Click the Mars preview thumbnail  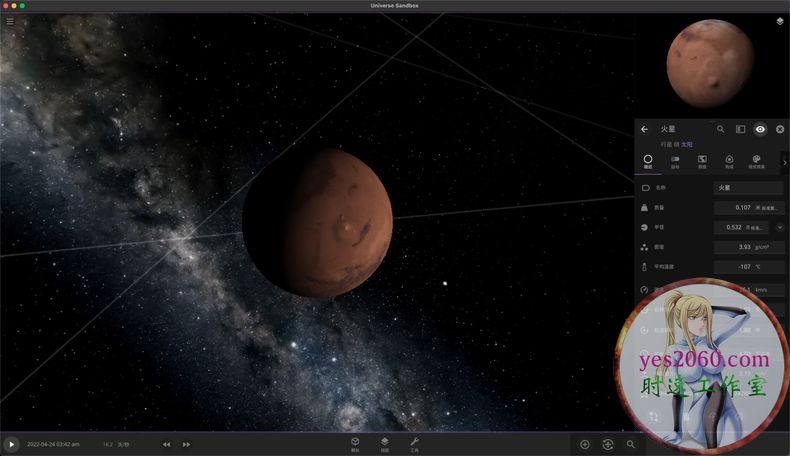710,64
